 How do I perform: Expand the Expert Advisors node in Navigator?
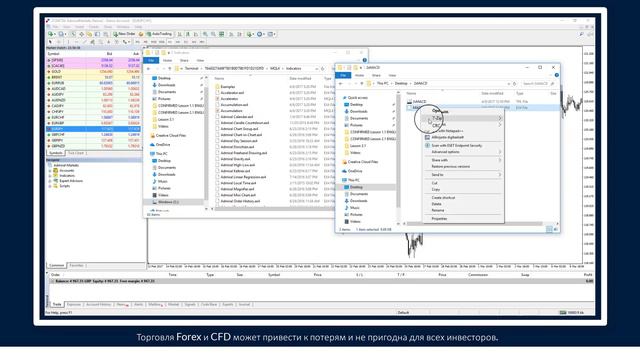click(50, 181)
